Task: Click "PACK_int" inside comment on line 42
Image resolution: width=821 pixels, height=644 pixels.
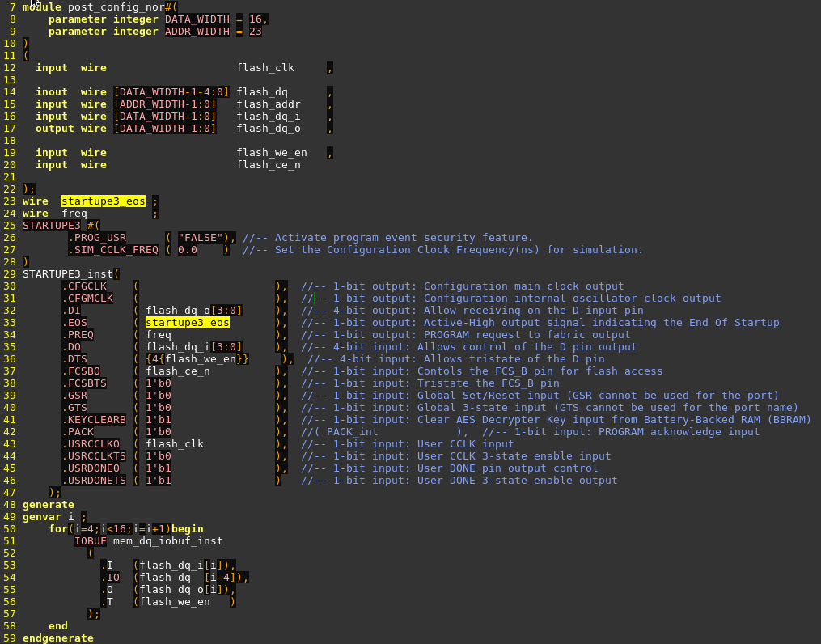Action: (353, 432)
